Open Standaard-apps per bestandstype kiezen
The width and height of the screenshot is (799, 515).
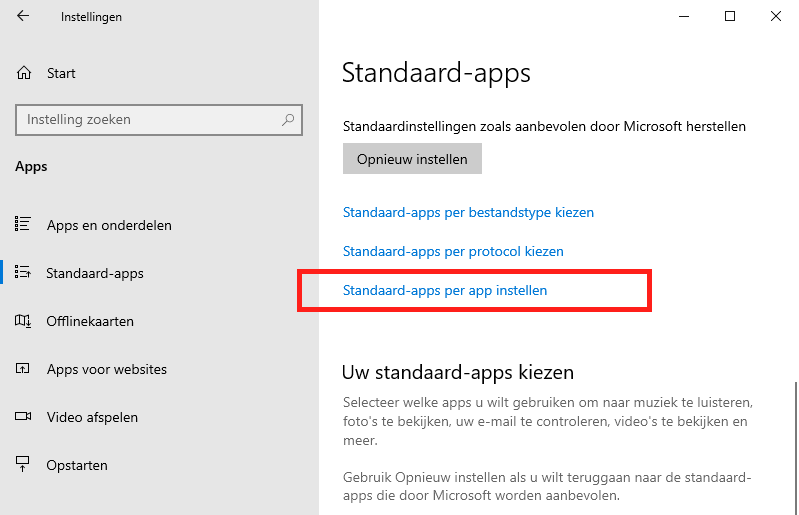[x=468, y=212]
